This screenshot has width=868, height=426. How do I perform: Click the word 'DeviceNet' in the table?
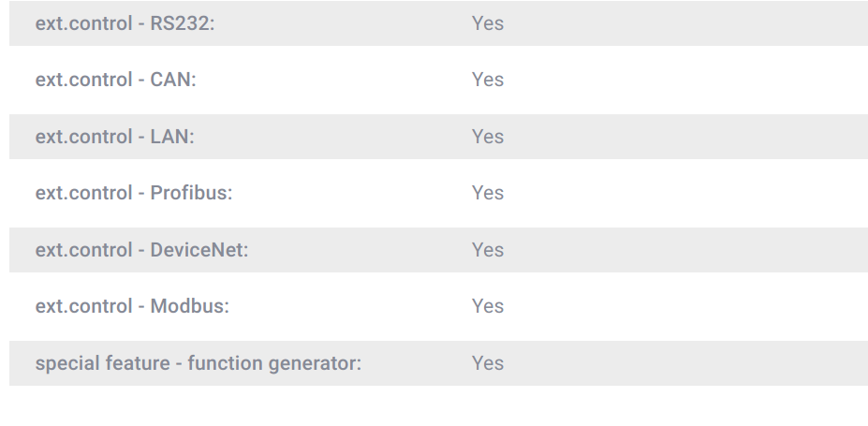pyautogui.click(x=198, y=250)
